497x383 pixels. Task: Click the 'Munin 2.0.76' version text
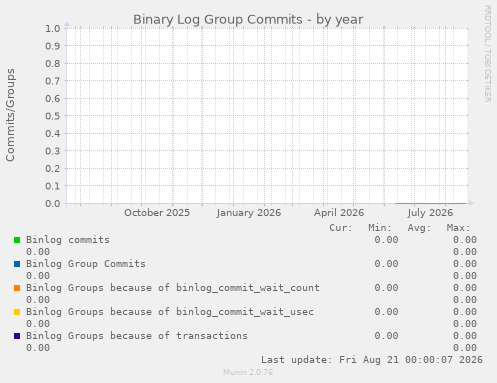pos(248,372)
